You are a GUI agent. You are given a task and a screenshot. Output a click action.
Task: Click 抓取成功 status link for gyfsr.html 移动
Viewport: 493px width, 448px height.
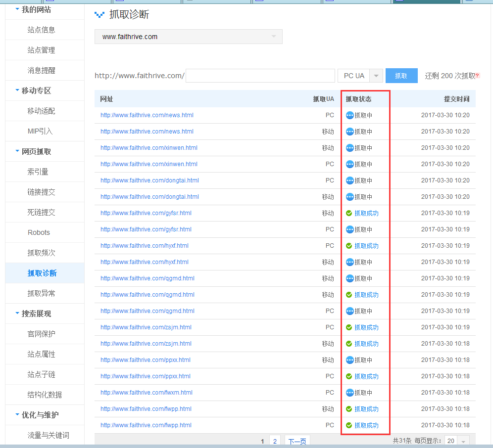pos(367,213)
